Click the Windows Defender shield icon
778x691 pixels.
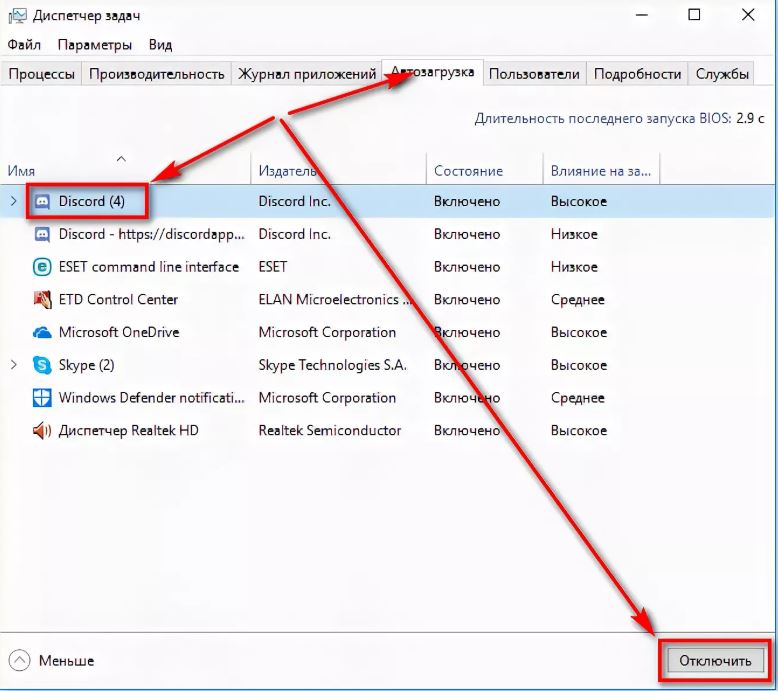[42, 398]
